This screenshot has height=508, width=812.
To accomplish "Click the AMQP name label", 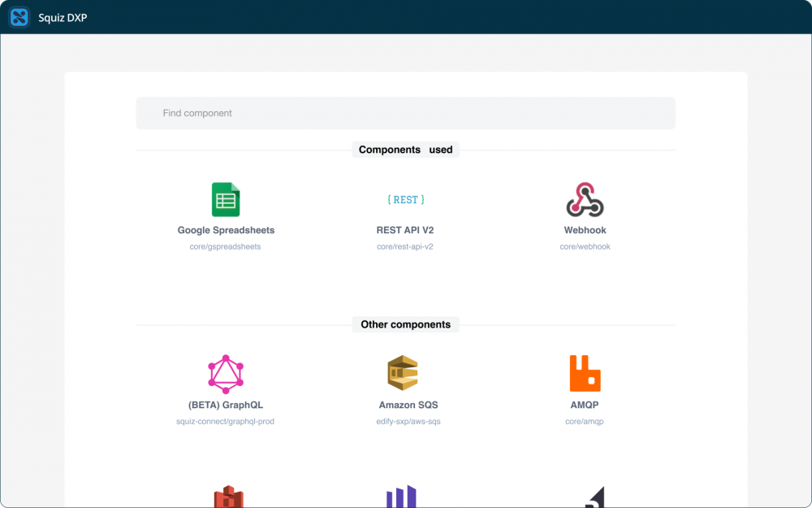I will [x=585, y=405].
